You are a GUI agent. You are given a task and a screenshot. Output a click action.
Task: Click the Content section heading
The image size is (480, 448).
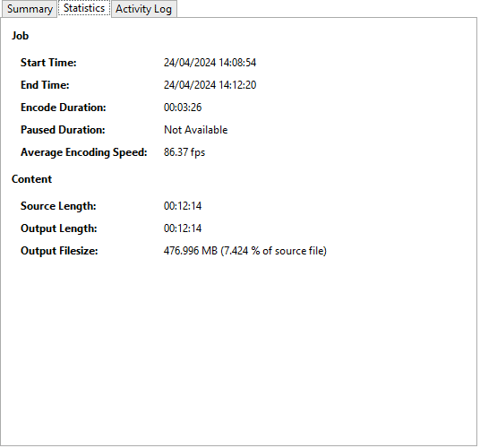(x=31, y=179)
